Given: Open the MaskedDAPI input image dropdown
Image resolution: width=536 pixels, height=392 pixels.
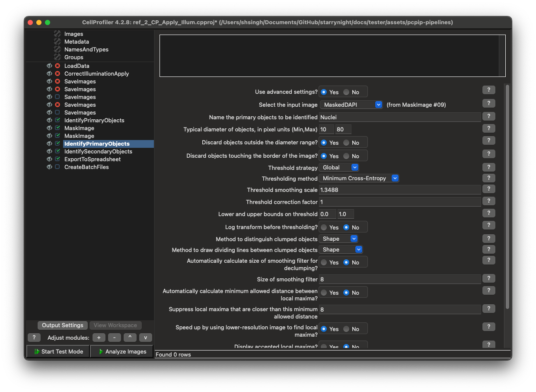Looking at the screenshot, I should coord(351,105).
